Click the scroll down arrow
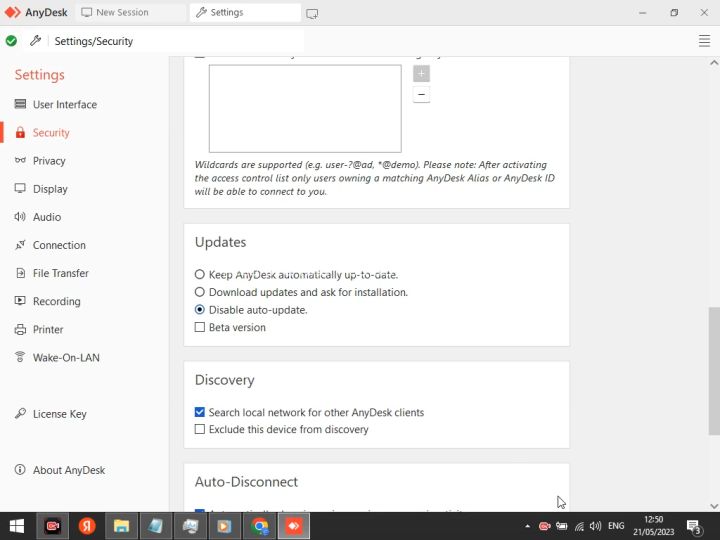The width and height of the screenshot is (720, 540). (x=714, y=506)
